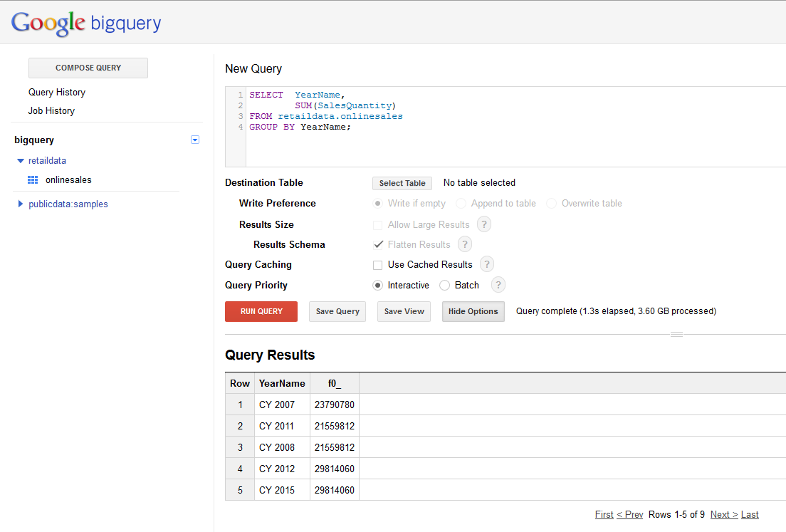Click the Use Cached Results help icon
Image resolution: width=786 pixels, height=532 pixels.
click(x=486, y=264)
